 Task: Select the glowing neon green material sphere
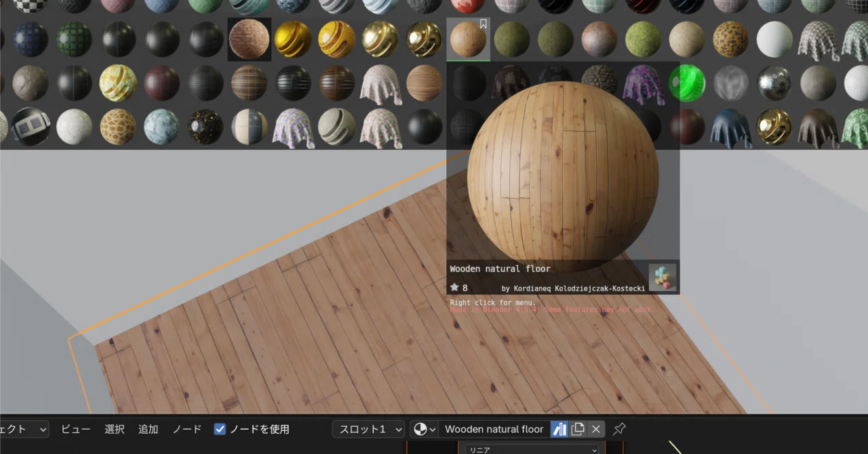click(x=686, y=83)
